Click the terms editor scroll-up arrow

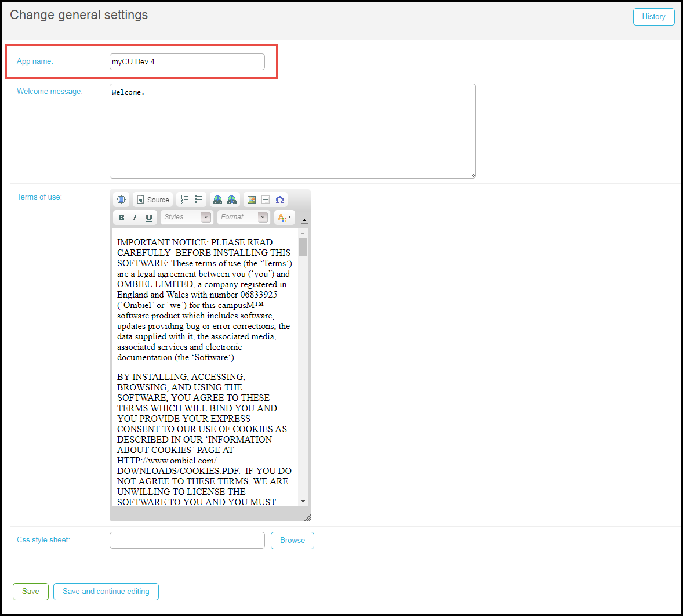tap(303, 234)
